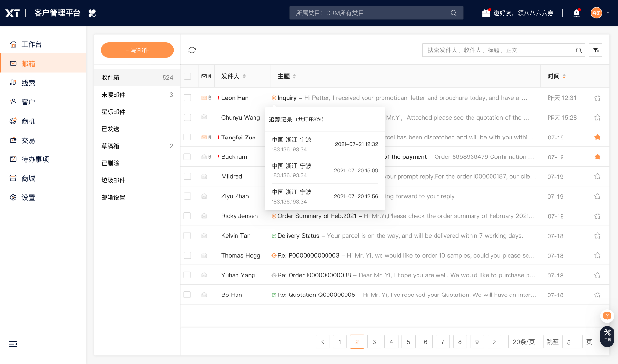Collapse the sidebar using the bottom menu icon
Screen dimensions: 618x364
(x=13, y=344)
